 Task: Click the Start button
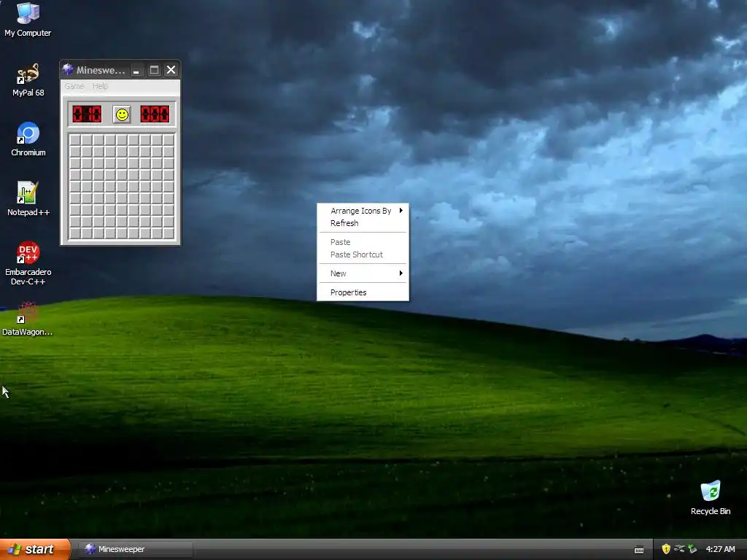click(35, 549)
